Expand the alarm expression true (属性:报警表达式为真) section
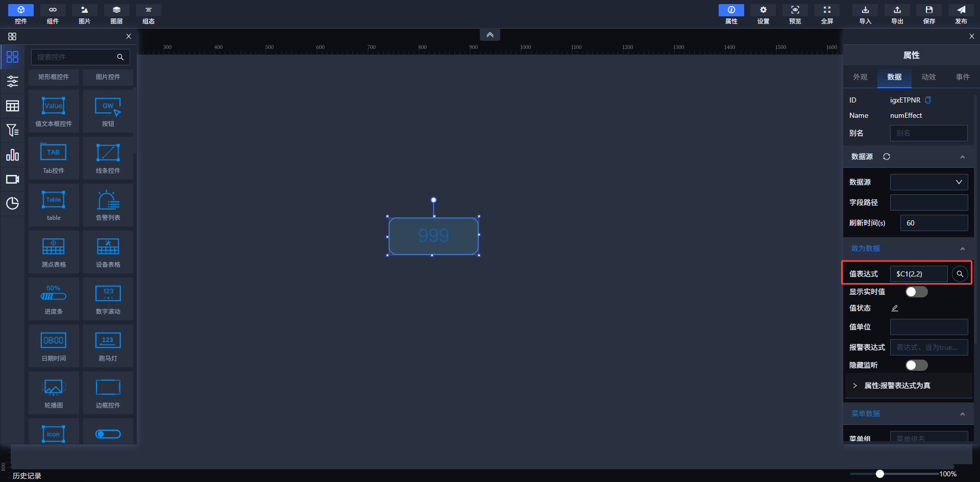 click(855, 386)
